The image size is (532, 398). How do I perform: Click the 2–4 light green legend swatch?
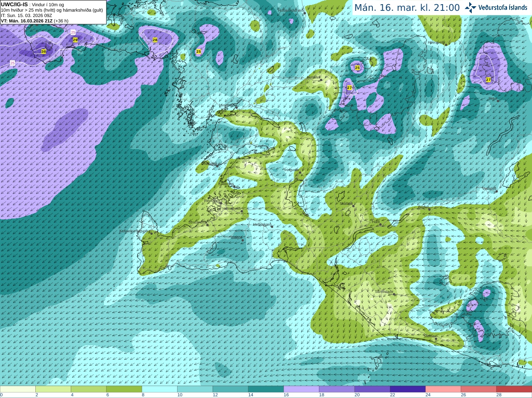pyautogui.click(x=53, y=389)
